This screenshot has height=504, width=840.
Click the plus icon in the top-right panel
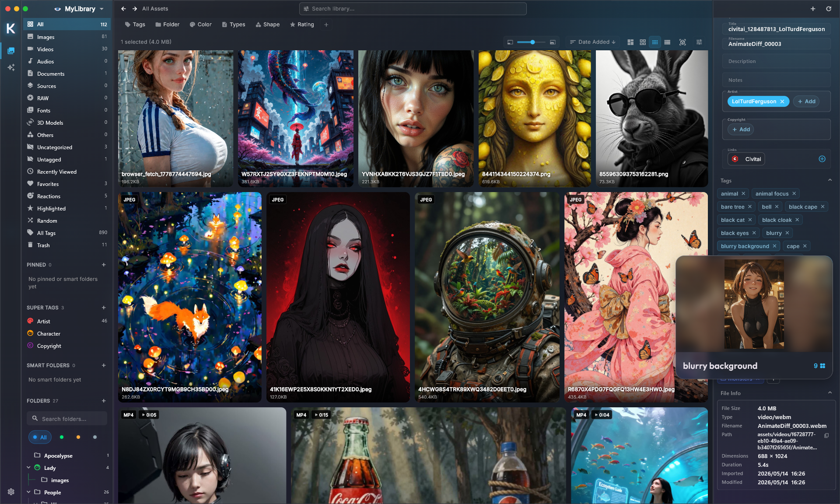coord(813,9)
